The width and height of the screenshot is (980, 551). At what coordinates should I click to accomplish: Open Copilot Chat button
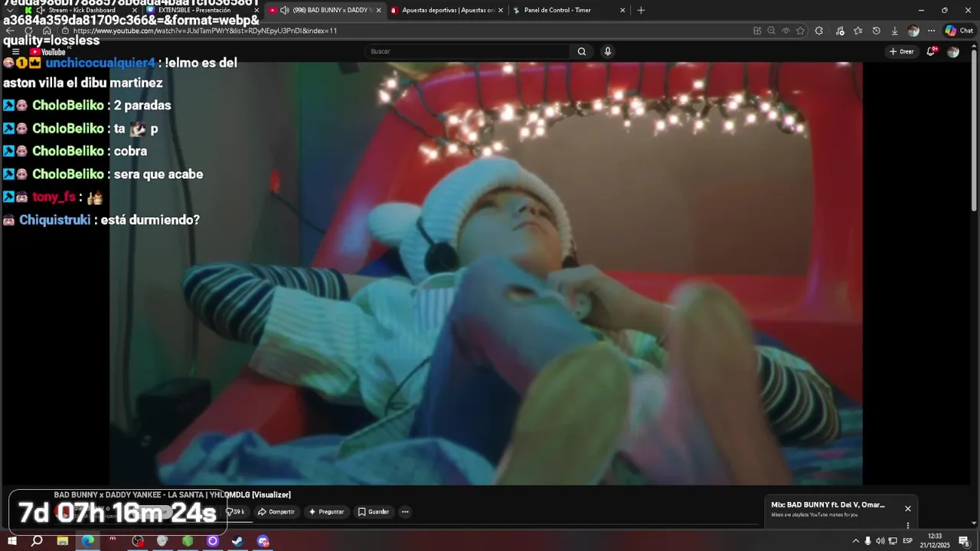pos(959,31)
